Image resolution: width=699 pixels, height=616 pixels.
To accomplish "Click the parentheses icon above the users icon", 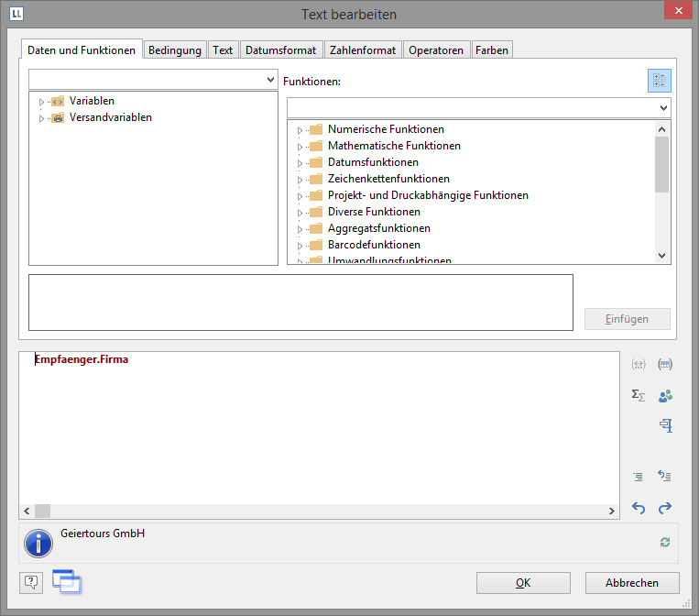I will [x=665, y=364].
